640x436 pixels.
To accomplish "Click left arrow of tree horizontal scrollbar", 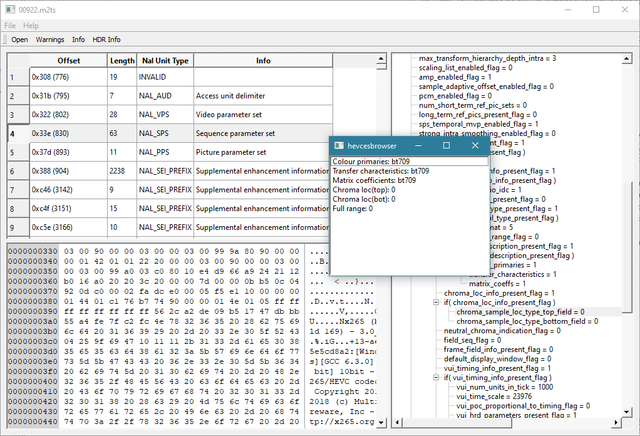I will click(398, 423).
